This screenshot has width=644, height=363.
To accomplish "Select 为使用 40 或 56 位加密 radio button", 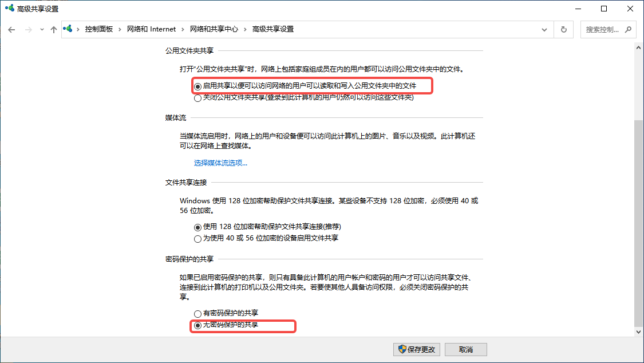I will [197, 239].
